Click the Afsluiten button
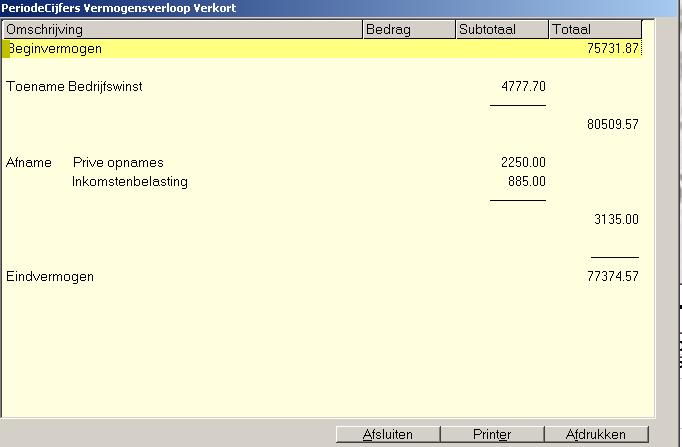 pos(388,434)
